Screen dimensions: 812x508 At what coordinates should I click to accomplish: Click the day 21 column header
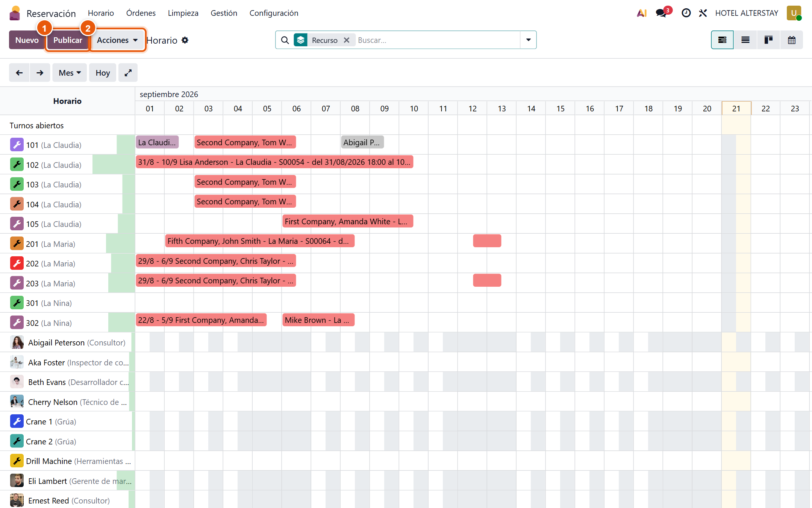[736, 108]
